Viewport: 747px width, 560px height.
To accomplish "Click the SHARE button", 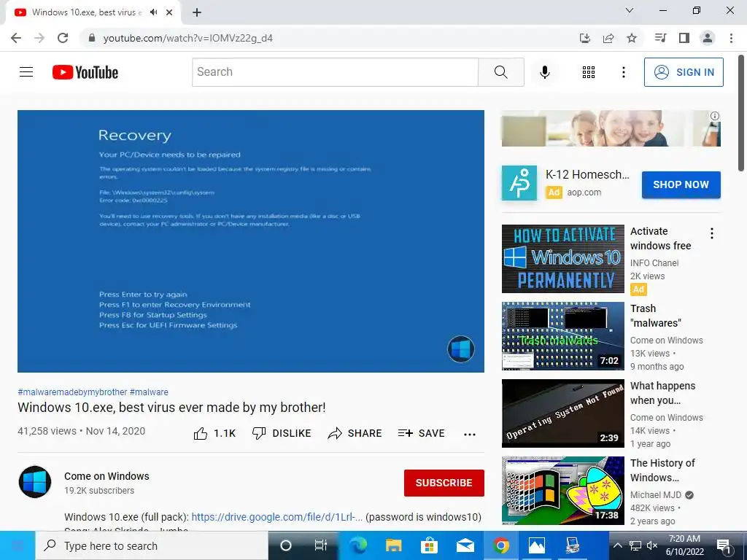I will (355, 433).
